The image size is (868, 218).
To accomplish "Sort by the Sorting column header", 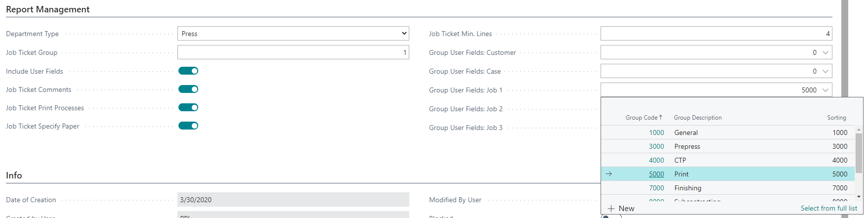I will click(x=836, y=118).
